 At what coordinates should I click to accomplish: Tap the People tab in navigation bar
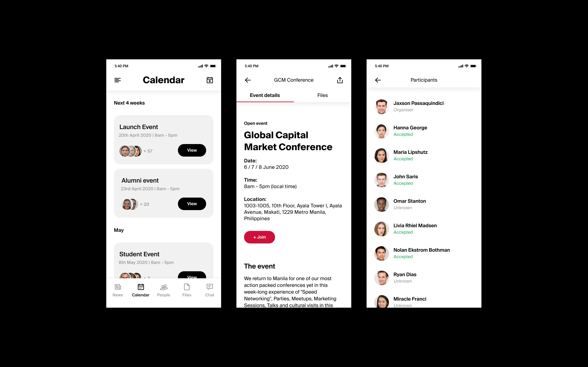163,291
